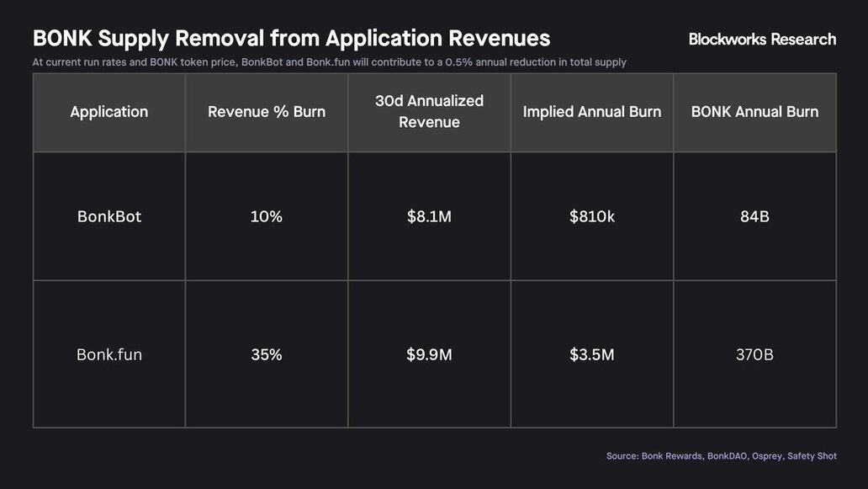
Task: Select the $3.5M implied burn cell
Action: [591, 354]
